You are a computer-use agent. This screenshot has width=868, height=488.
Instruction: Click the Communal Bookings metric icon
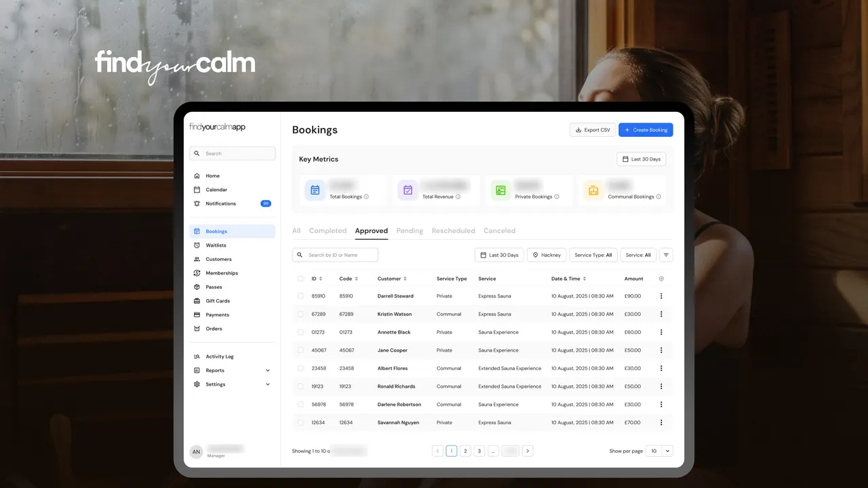tap(593, 190)
